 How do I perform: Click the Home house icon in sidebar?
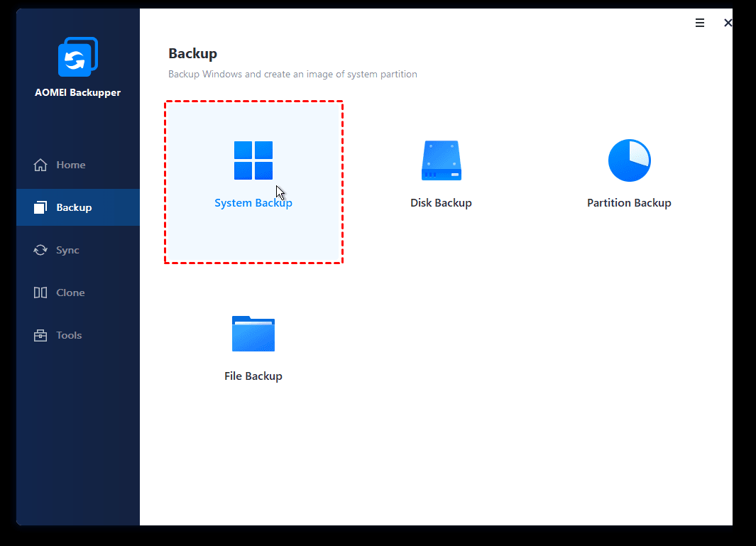[40, 165]
